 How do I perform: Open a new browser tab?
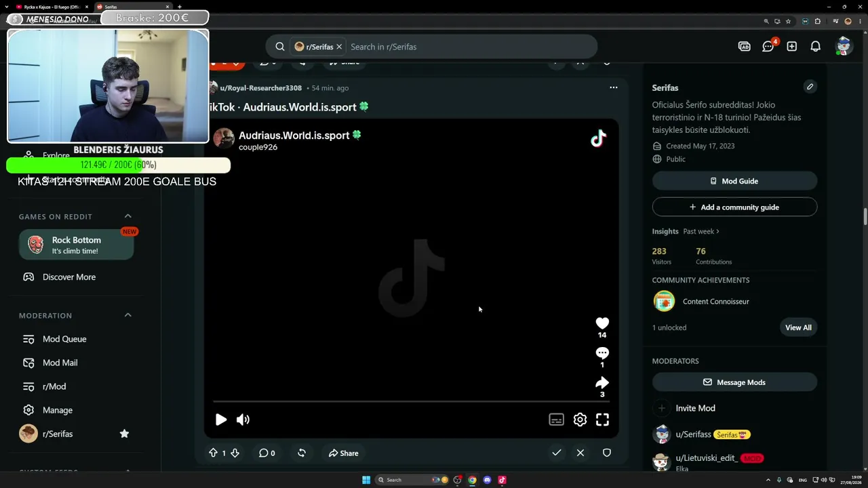[x=179, y=7]
